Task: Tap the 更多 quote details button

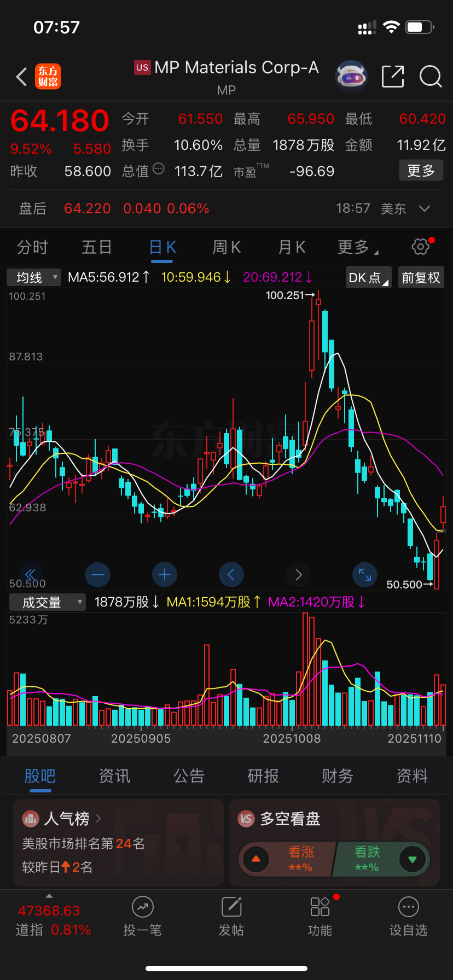Action: 421,171
